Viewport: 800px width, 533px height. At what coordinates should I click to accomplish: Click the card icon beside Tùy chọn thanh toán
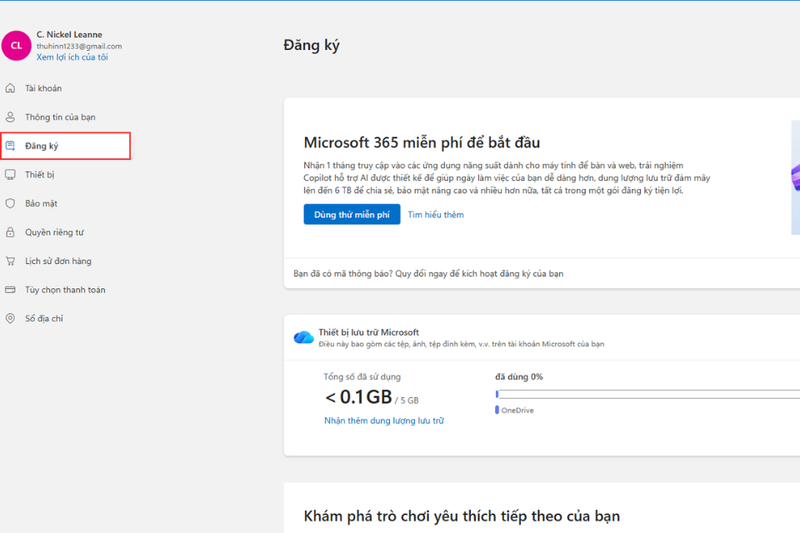click(x=10, y=290)
